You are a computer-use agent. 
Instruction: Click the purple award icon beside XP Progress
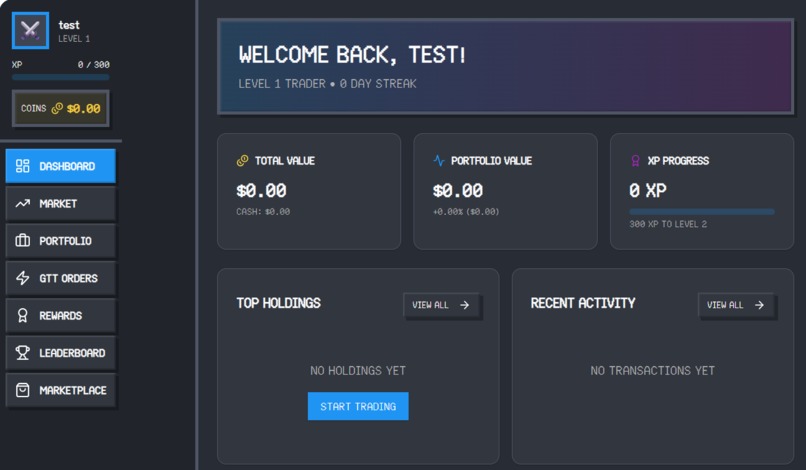[x=635, y=160]
